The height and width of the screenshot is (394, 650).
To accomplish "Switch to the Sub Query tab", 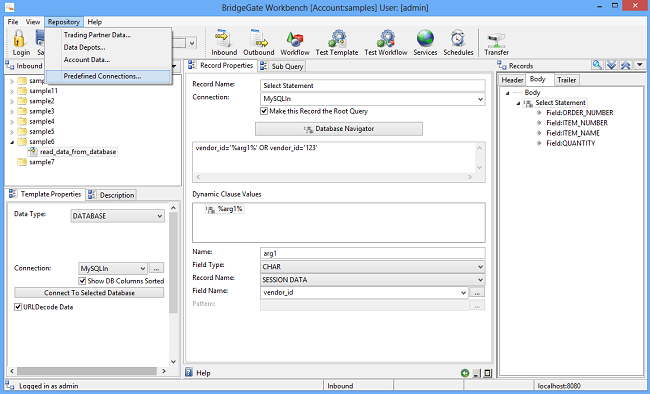I will 282,66.
